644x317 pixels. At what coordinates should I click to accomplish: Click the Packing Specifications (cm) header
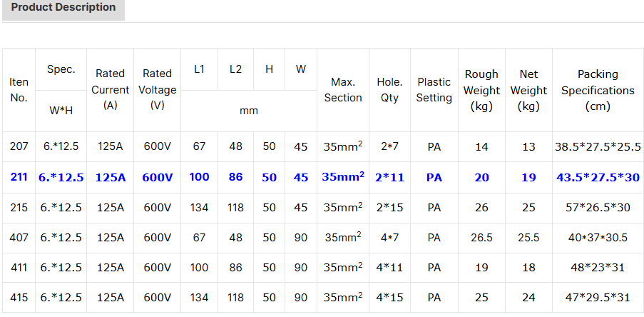[598, 90]
